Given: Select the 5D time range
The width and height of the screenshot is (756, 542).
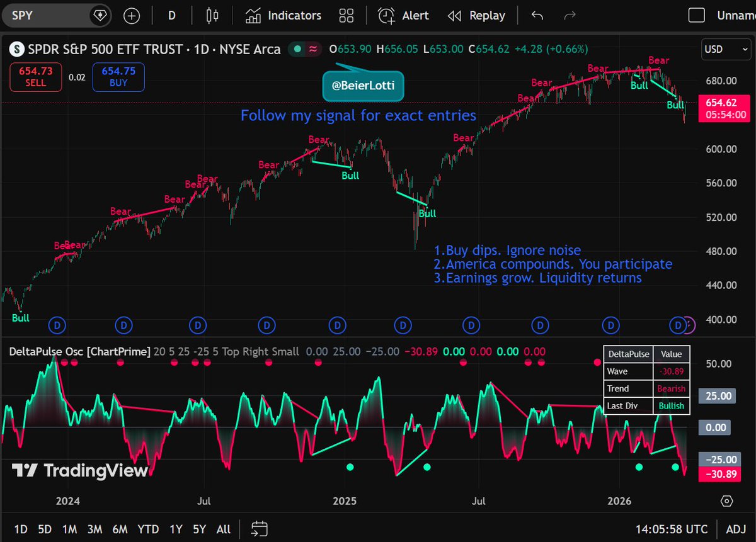Looking at the screenshot, I should pyautogui.click(x=45, y=529).
